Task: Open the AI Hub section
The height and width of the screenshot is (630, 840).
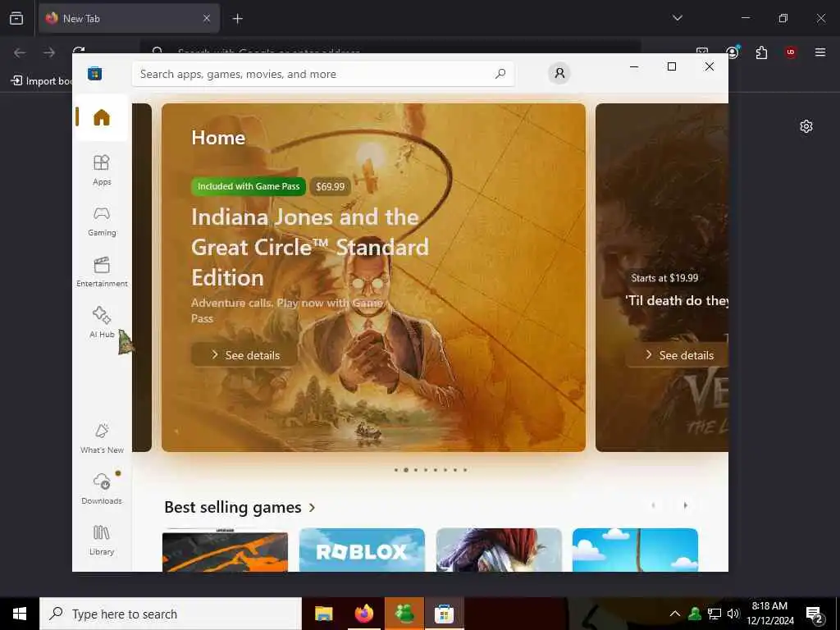Action: point(101,322)
